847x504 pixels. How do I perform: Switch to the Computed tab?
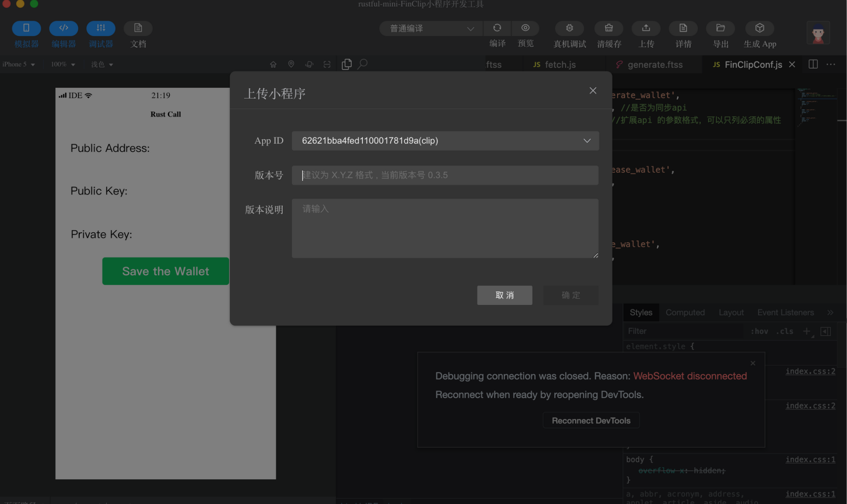point(685,313)
